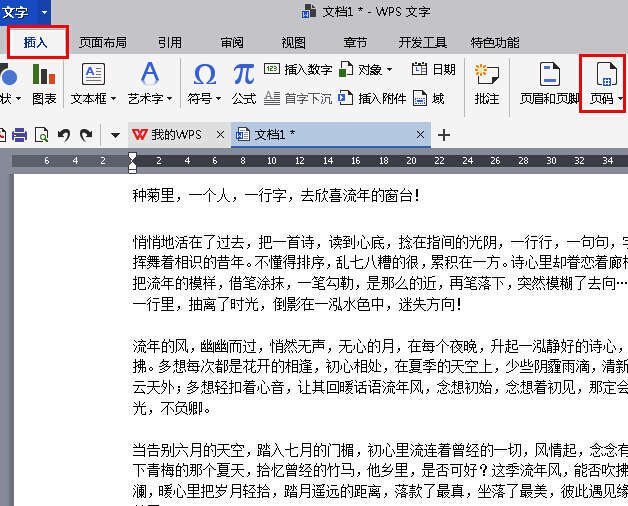Click the 艺术字 WordArt icon

pyautogui.click(x=150, y=74)
